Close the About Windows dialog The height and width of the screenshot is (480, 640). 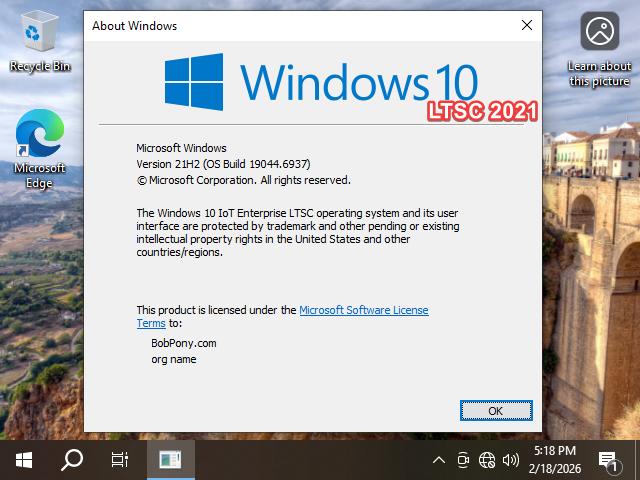(527, 25)
